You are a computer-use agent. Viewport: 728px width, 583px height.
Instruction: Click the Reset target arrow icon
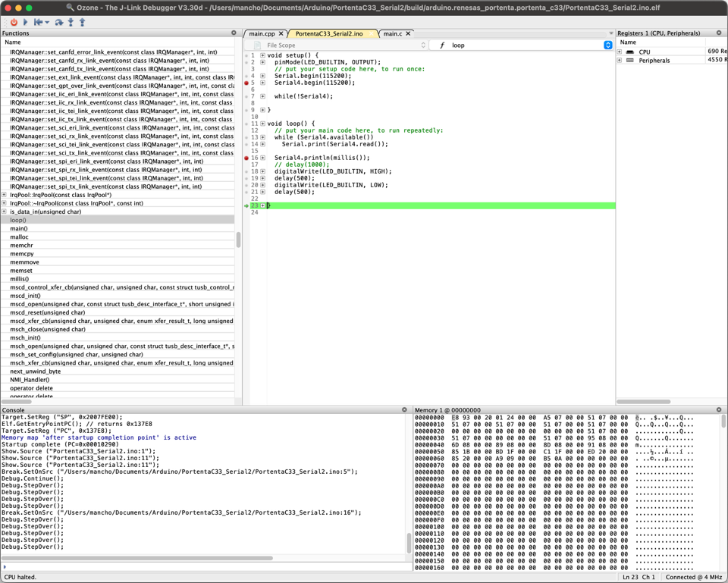(x=38, y=22)
